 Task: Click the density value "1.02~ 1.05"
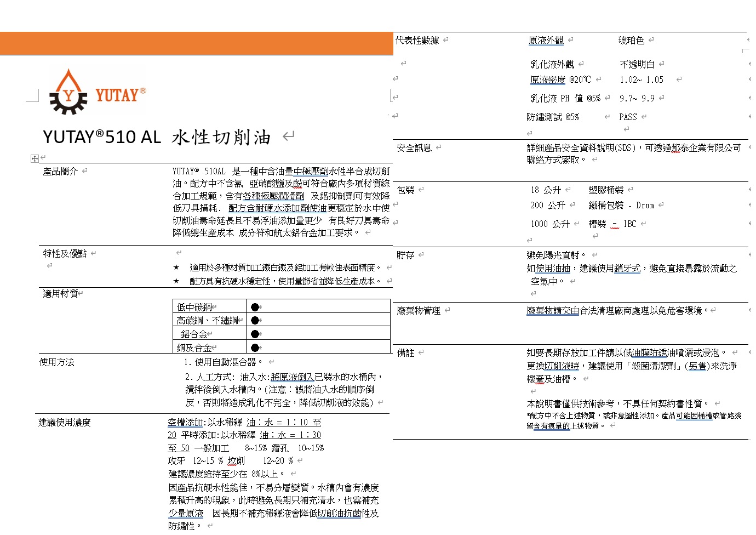pyautogui.click(x=642, y=79)
